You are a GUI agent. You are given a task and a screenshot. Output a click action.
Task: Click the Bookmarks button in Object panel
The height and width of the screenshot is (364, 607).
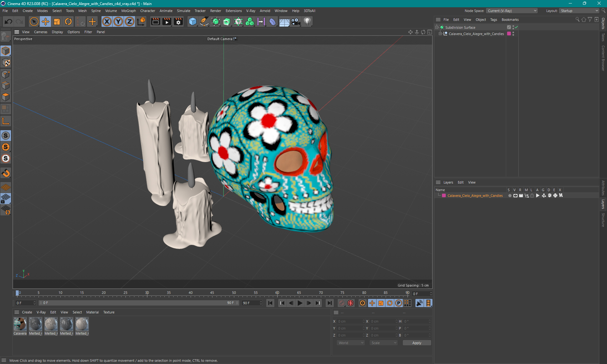(510, 20)
